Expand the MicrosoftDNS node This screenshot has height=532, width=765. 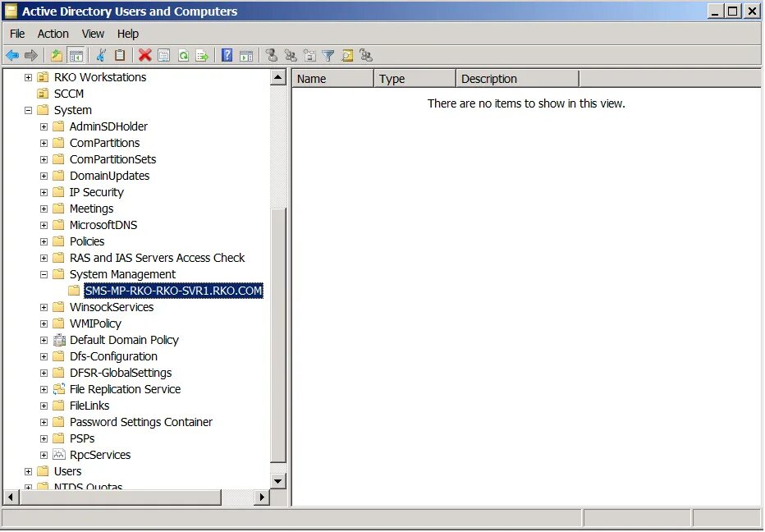pyautogui.click(x=44, y=226)
